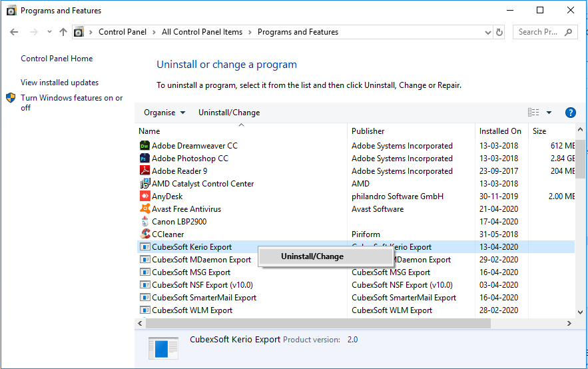Sort by the Installed On column header

501,131
